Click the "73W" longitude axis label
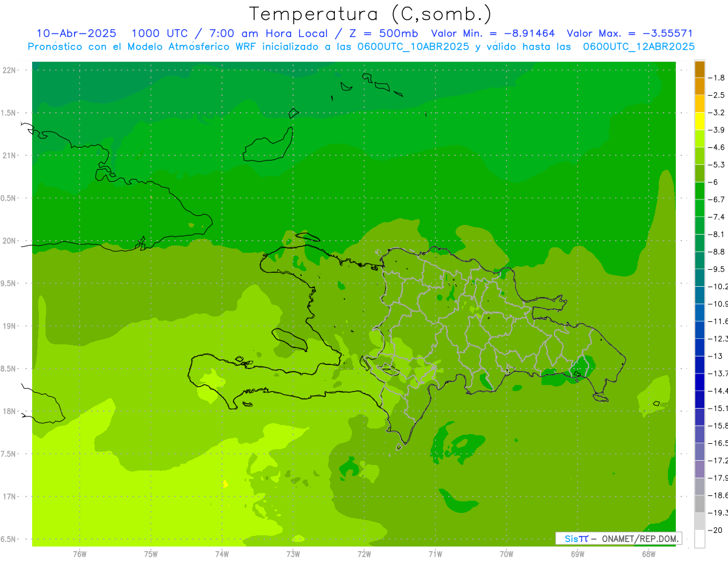728x562 pixels. click(293, 554)
